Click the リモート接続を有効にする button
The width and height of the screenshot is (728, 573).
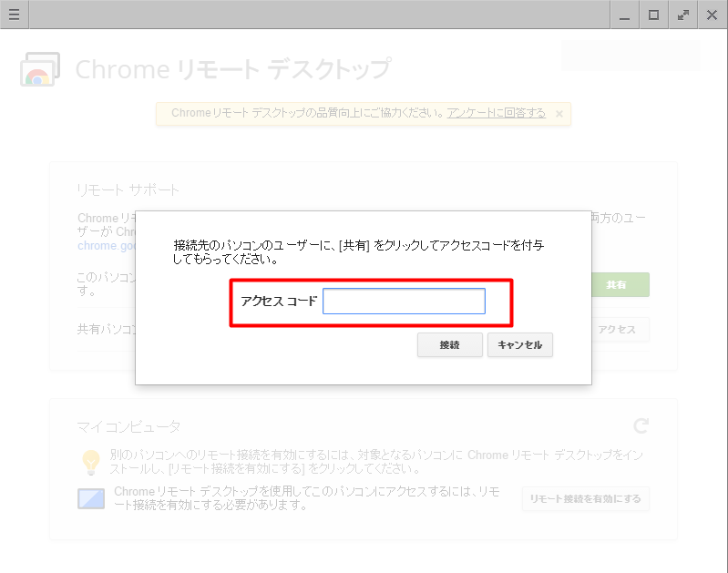[x=586, y=498]
